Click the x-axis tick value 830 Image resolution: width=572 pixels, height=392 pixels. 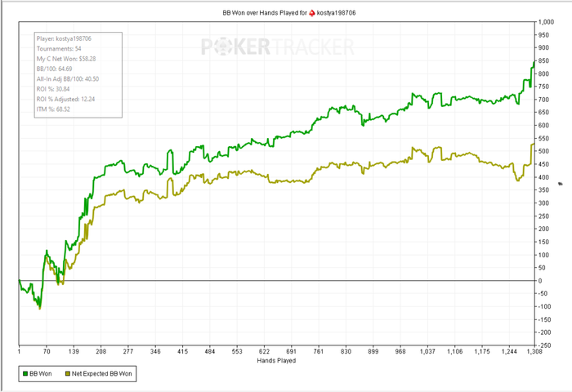[x=346, y=351]
